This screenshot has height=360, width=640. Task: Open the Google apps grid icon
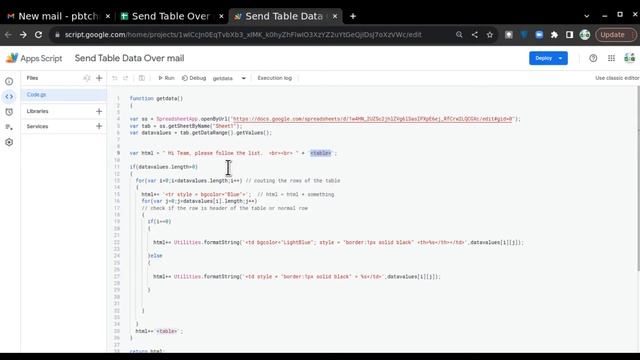tap(611, 58)
